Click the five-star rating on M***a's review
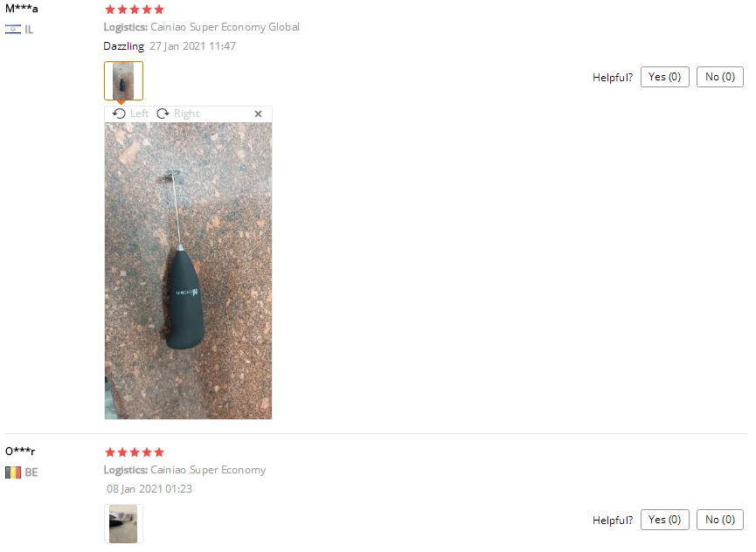 pos(135,10)
